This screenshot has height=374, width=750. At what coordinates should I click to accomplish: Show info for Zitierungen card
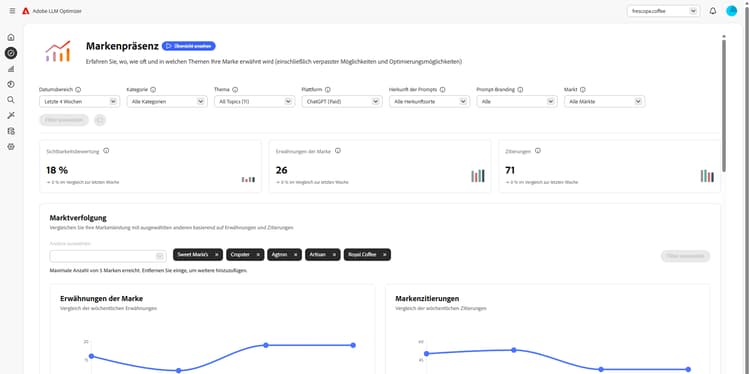(538, 151)
